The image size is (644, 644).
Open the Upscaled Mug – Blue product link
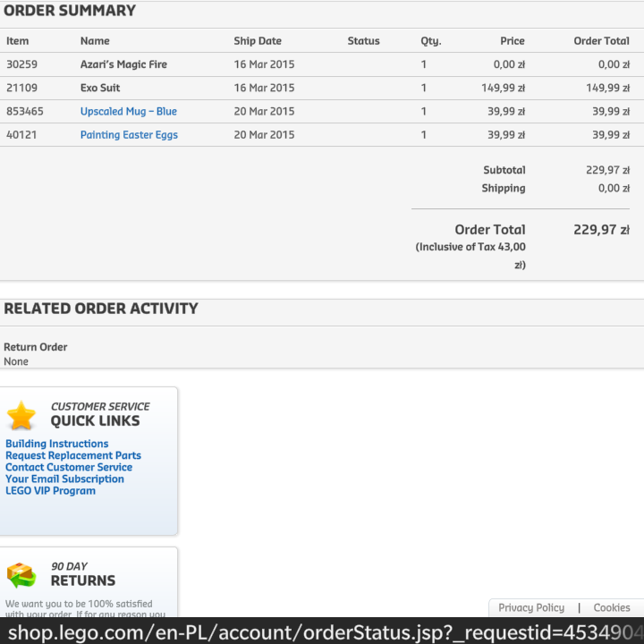coord(129,111)
